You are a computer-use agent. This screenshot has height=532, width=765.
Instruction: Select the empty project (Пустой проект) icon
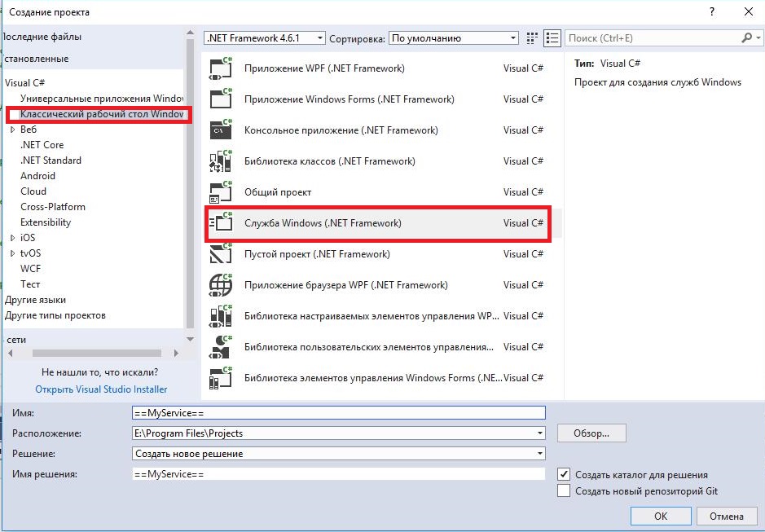coord(221,254)
